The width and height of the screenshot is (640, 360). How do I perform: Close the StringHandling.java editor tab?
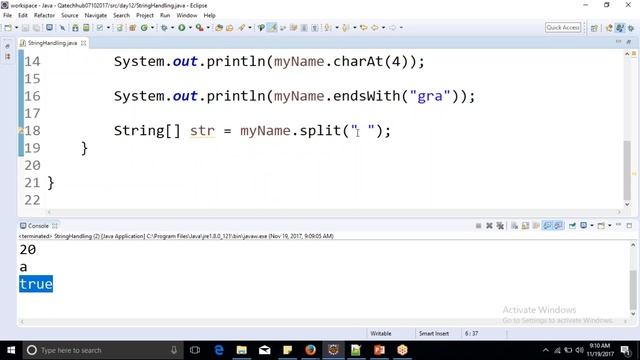(x=84, y=43)
